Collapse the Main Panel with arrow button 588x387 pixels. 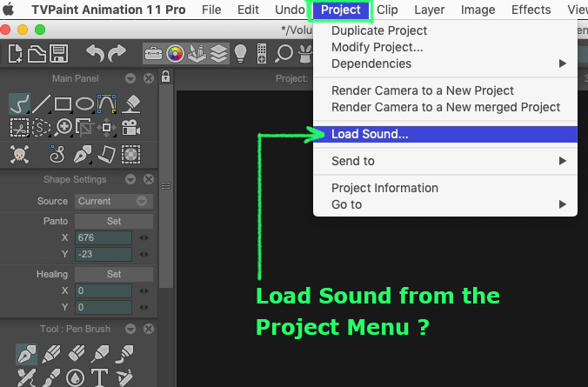(130, 78)
